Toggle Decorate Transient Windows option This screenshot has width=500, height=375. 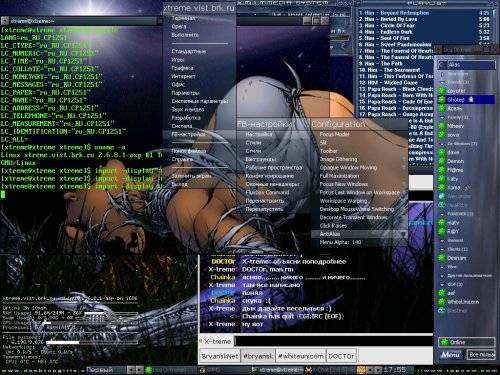point(359,217)
